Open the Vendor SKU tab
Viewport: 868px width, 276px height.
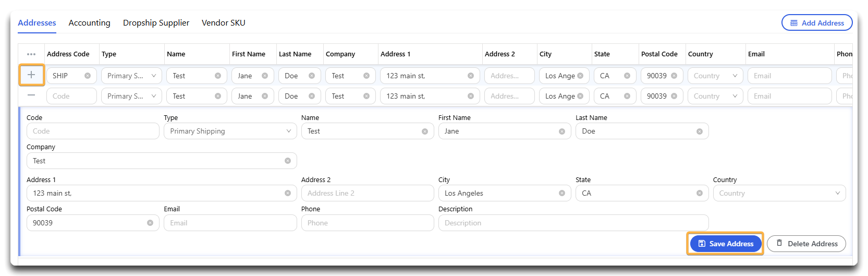click(x=224, y=23)
